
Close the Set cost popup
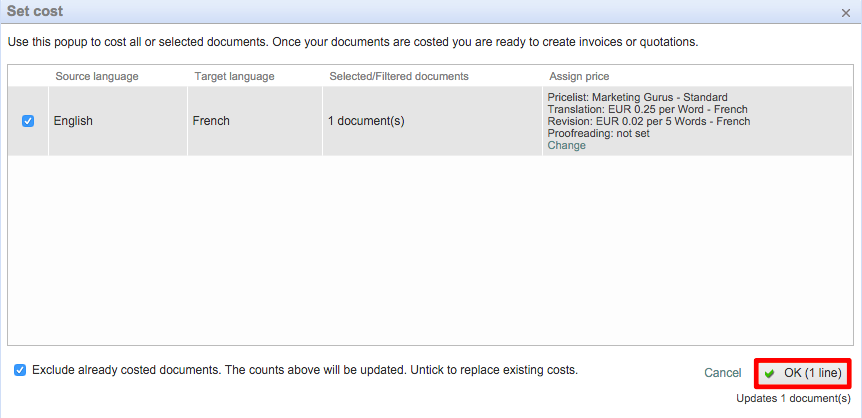[846, 12]
